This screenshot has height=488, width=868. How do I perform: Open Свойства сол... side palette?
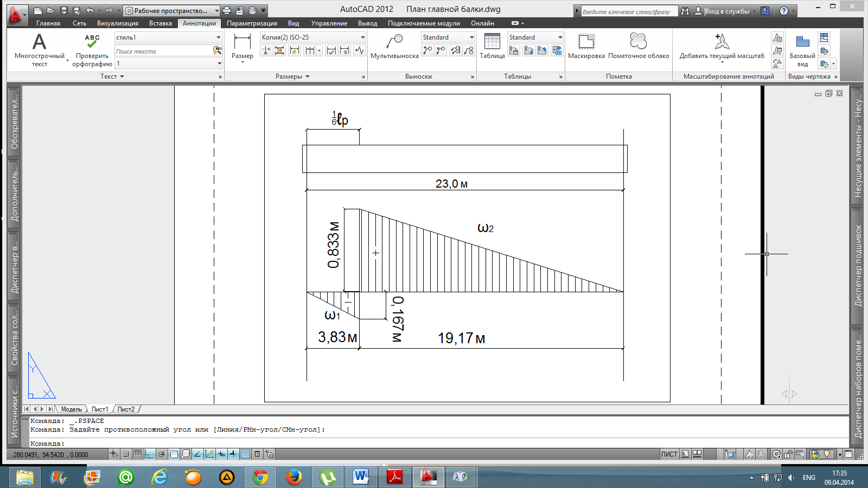14,337
